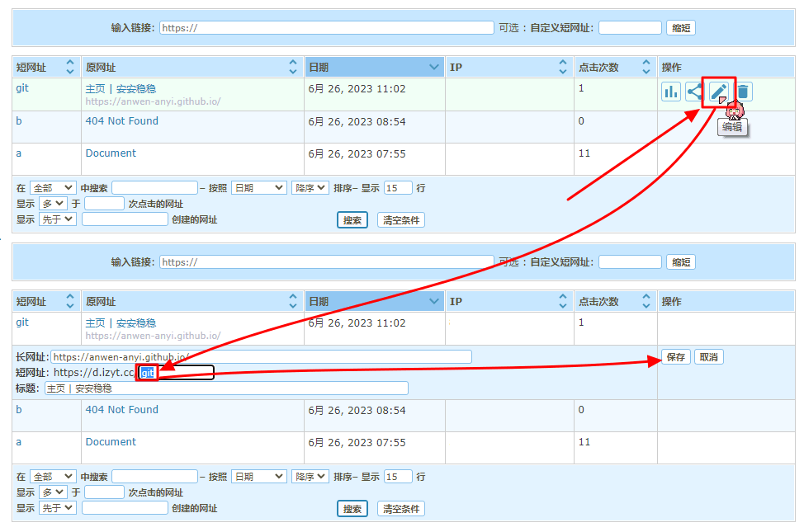Open the 日期 sort dropdown in lower search panel
Image resolution: width=804 pixels, height=532 pixels.
click(258, 477)
